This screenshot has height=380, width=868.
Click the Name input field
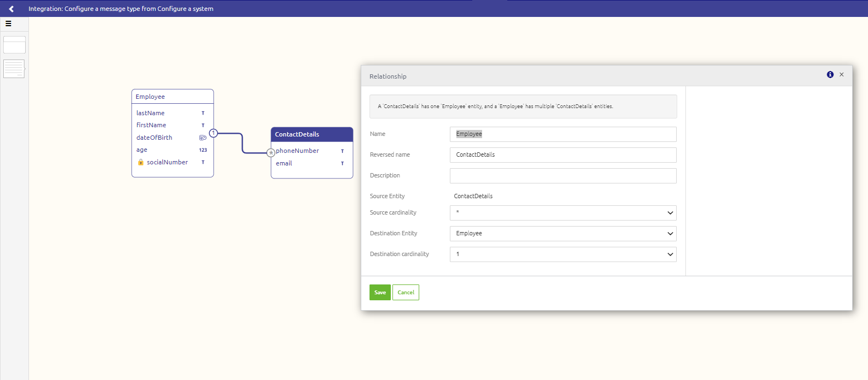pos(562,134)
